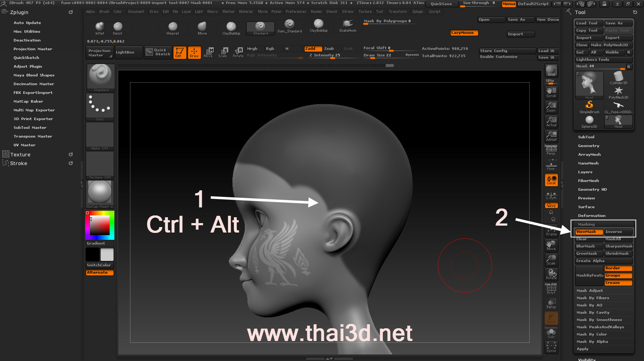This screenshot has height=361, width=644.
Task: Toggle the ViewMask button off
Action: pos(589,232)
